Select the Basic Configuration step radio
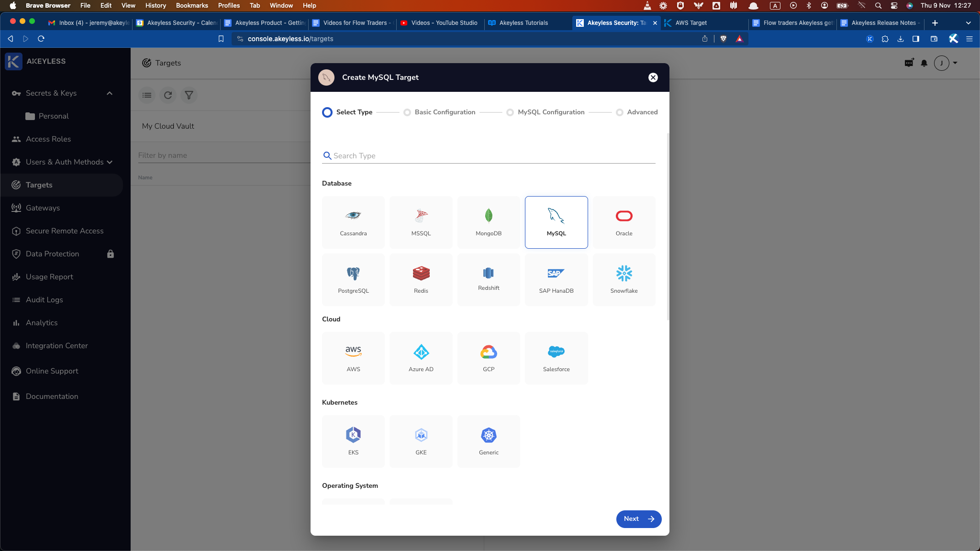Screen dimensions: 980x551 pos(407,112)
